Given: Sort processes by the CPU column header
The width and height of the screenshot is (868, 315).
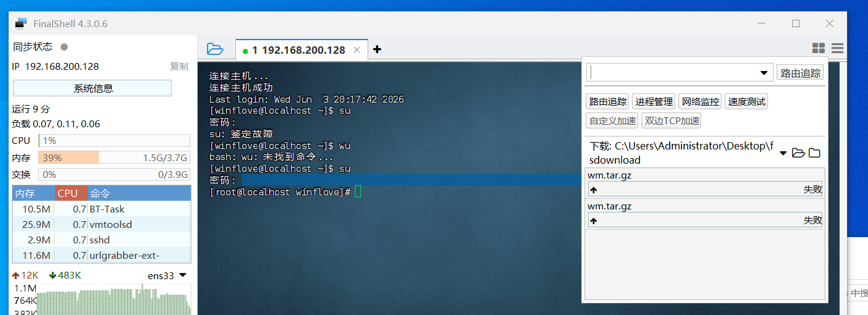Looking at the screenshot, I should 71,193.
